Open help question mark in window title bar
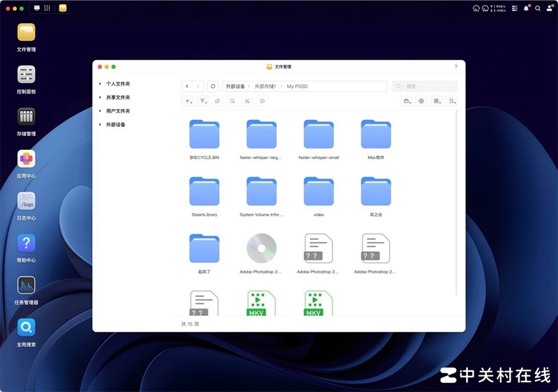Viewport: 558px width, 392px height. click(456, 66)
